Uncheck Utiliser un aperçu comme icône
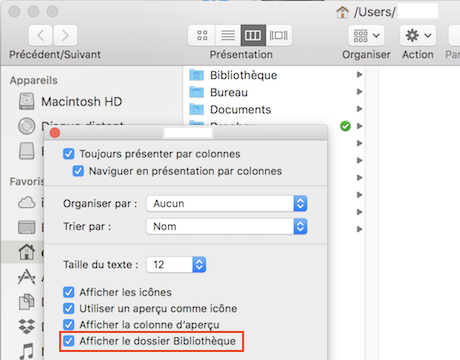 pos(69,309)
